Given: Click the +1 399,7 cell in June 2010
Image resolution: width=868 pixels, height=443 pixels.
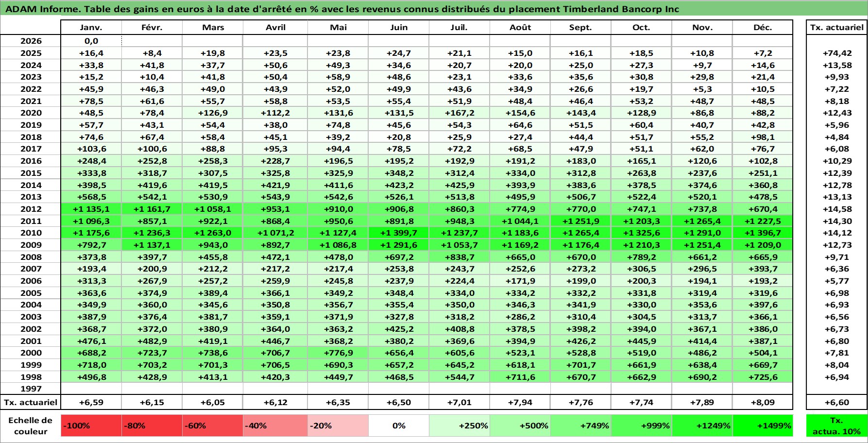Looking at the screenshot, I should coord(399,233).
